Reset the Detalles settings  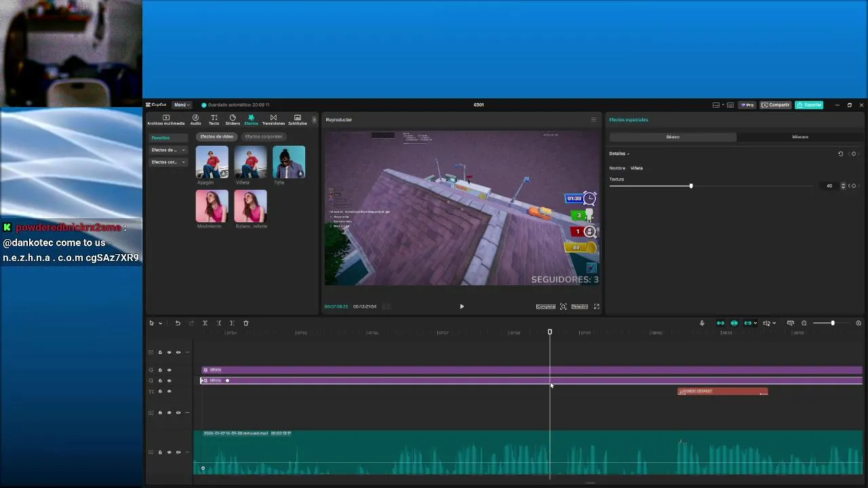[x=841, y=154]
